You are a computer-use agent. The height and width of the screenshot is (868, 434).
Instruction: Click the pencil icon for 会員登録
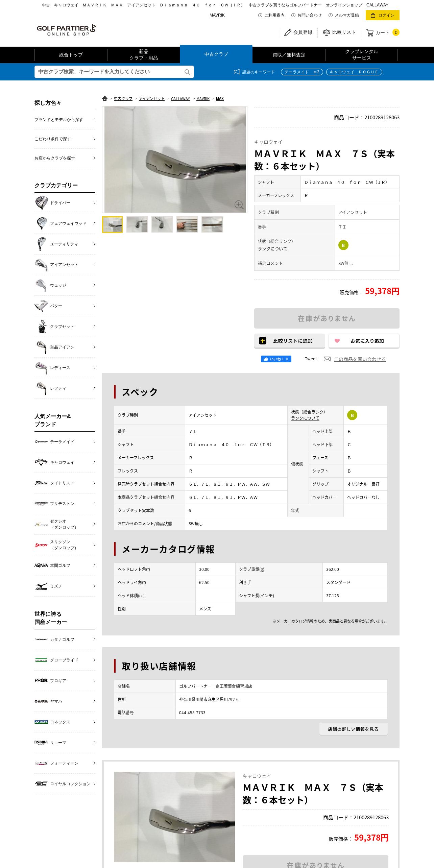(288, 32)
